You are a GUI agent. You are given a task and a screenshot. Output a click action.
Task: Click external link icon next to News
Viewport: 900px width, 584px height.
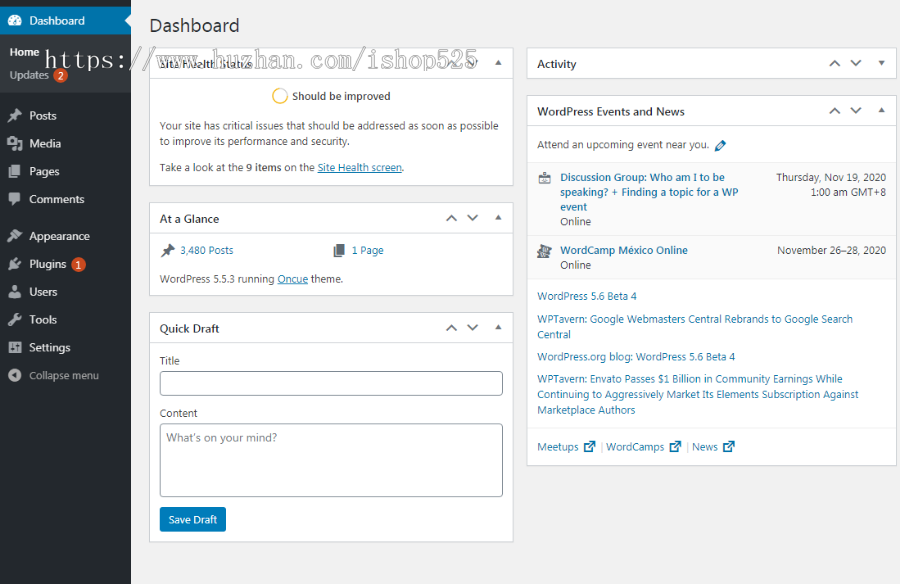click(x=728, y=447)
